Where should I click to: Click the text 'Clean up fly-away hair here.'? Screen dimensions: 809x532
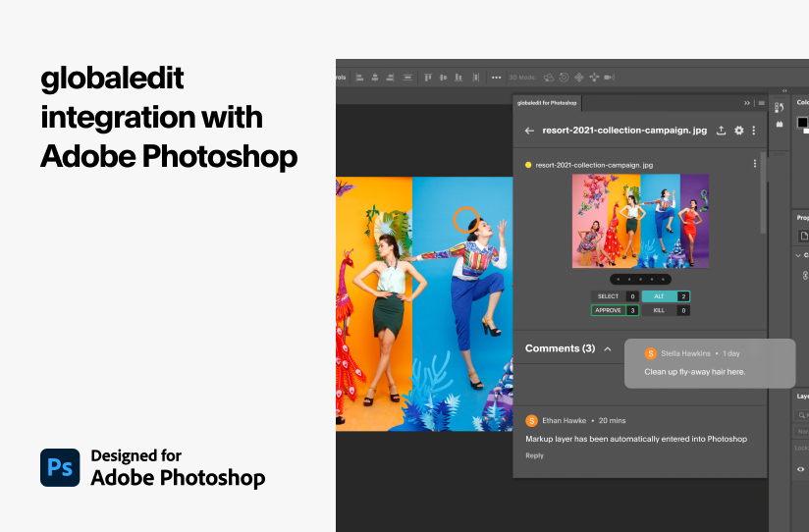pos(694,372)
